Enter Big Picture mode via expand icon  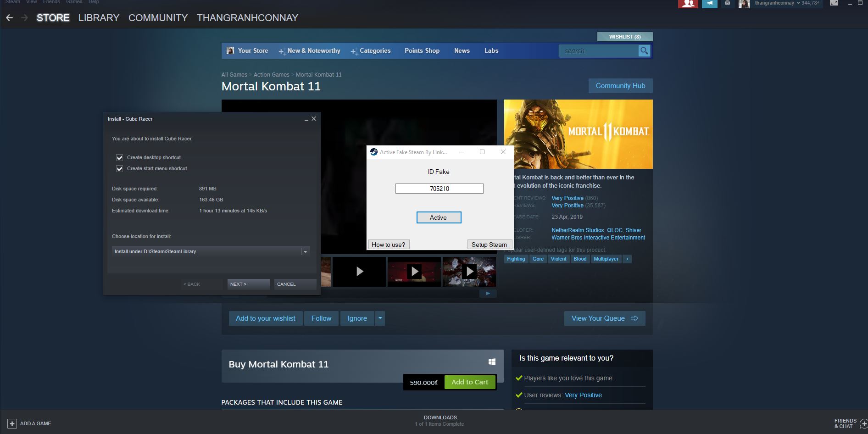click(834, 3)
